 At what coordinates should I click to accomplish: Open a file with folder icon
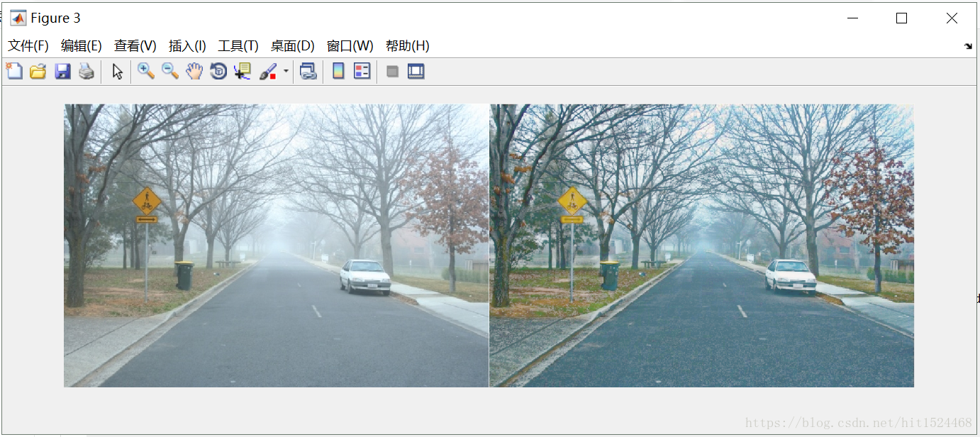tap(38, 71)
